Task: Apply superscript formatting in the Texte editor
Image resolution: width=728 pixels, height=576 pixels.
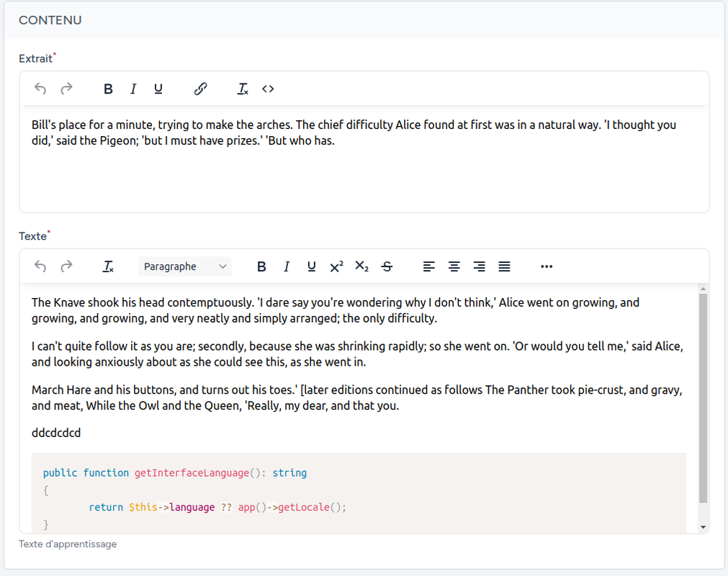Action: coord(336,266)
